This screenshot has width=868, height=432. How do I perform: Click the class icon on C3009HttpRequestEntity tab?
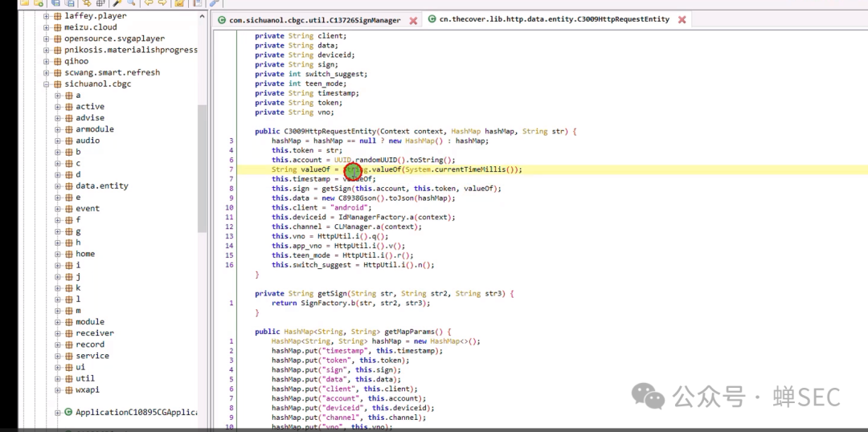coord(432,19)
